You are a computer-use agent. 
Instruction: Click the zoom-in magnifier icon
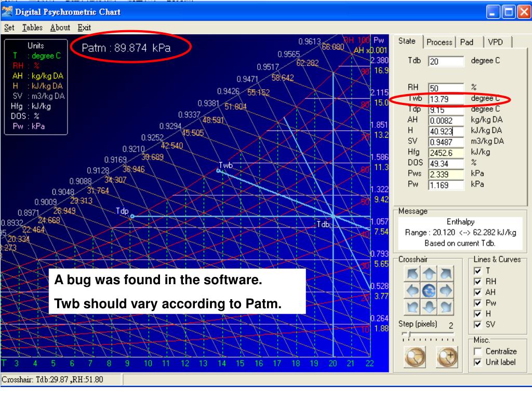coord(447,357)
